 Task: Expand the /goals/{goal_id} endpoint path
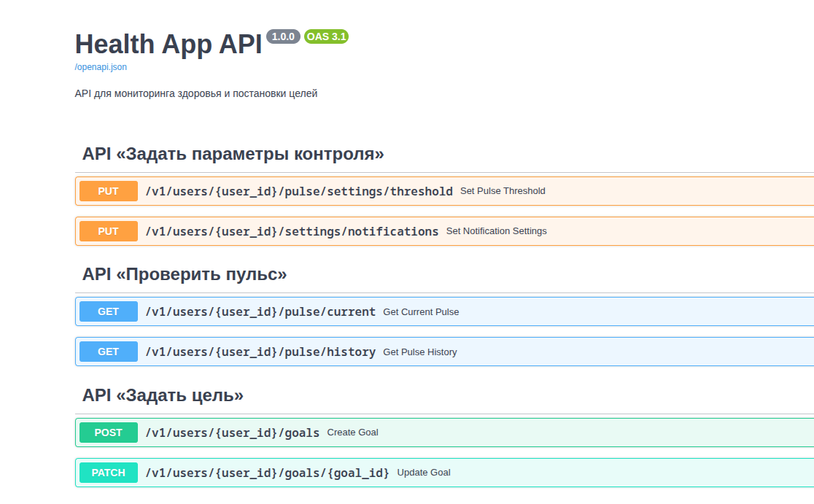(267, 473)
